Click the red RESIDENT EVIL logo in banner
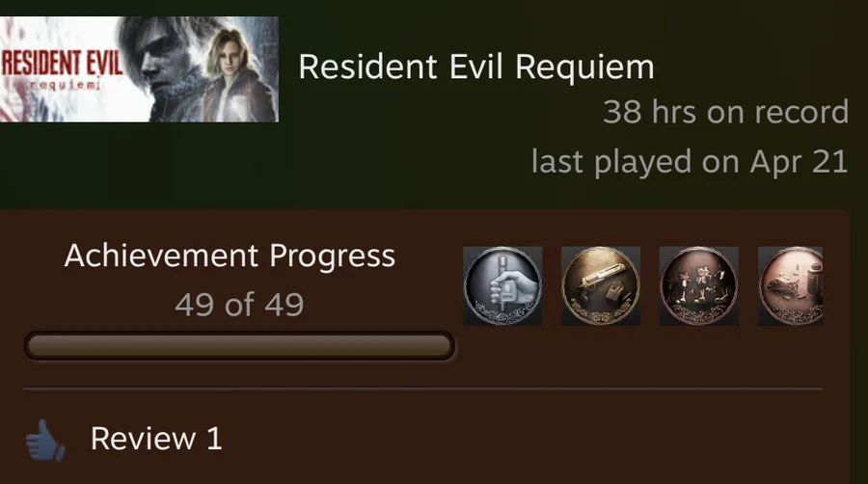Screen dimensions: 868x484 coord(62,64)
